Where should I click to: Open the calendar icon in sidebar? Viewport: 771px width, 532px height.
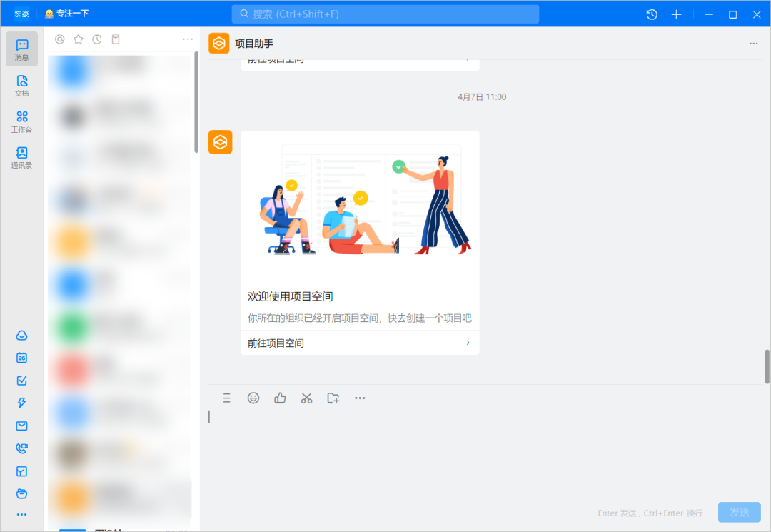21,358
